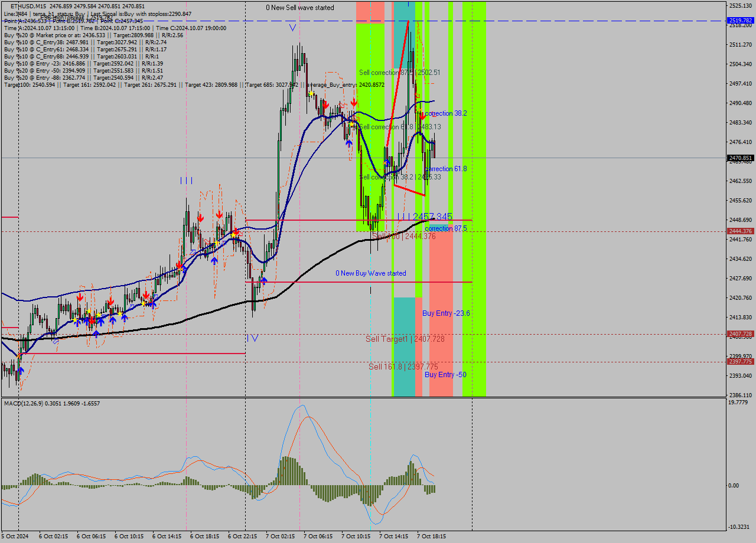This screenshot has width=756, height=543.
Task: Click the '6 Oct 02:15' time axis label
Action: click(x=54, y=537)
